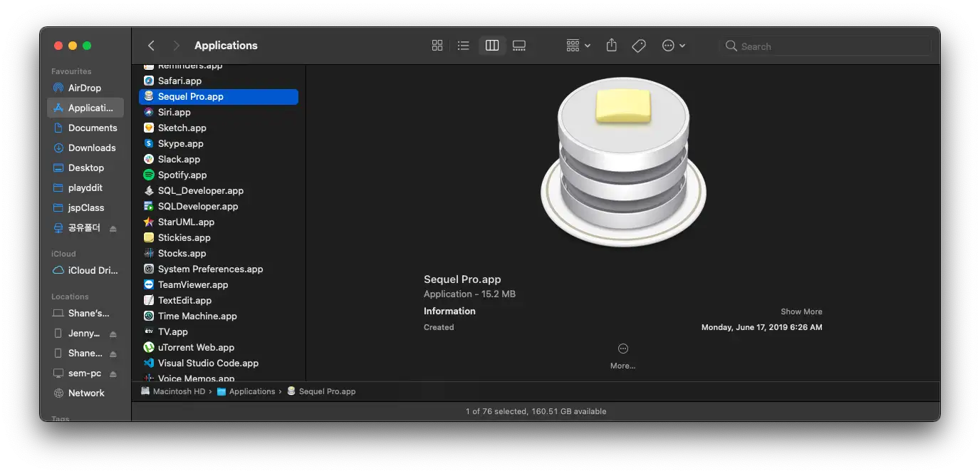980x474 pixels.
Task: Open Desktop in the sidebar
Action: point(85,168)
